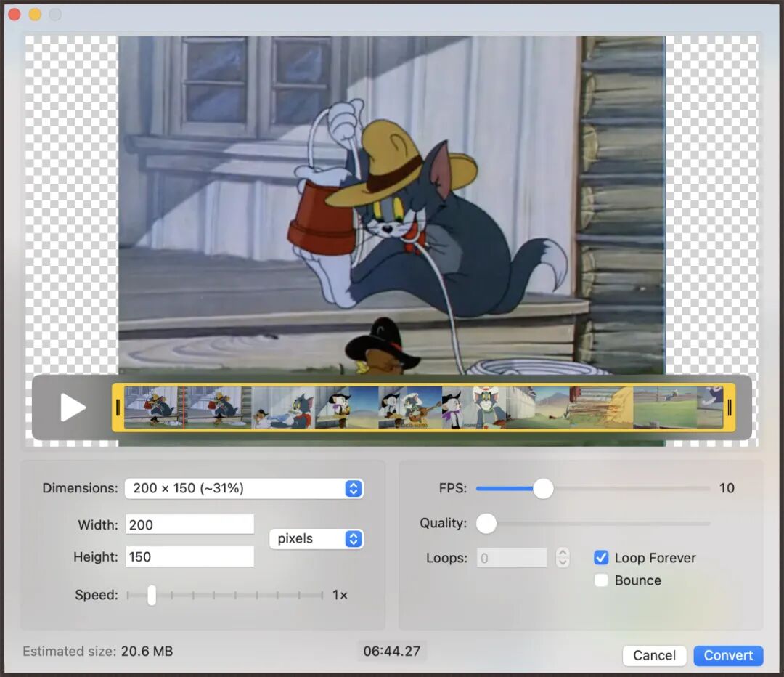Image resolution: width=784 pixels, height=677 pixels.
Task: Minimize the window with yellow button
Action: click(35, 15)
